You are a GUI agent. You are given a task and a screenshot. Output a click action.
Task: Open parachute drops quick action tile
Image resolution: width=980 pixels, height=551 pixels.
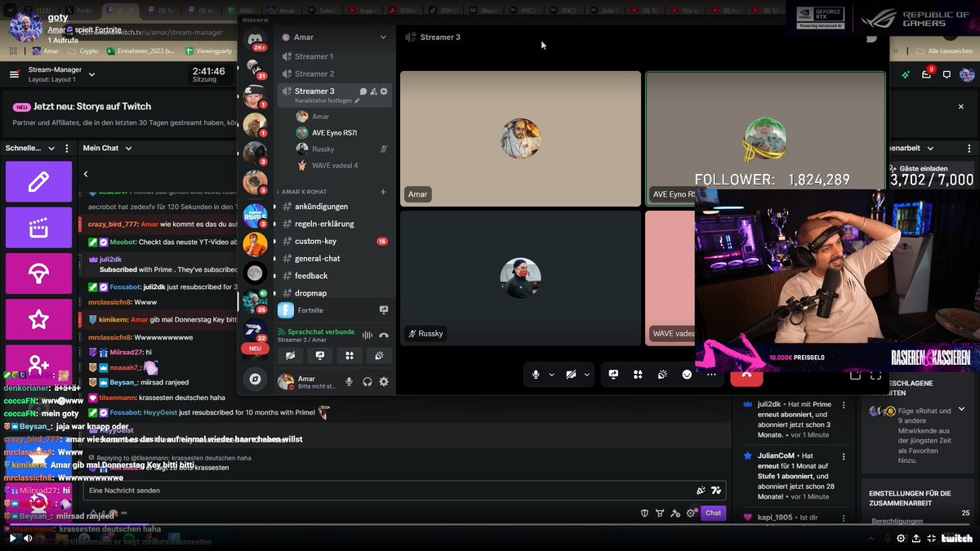click(x=38, y=273)
